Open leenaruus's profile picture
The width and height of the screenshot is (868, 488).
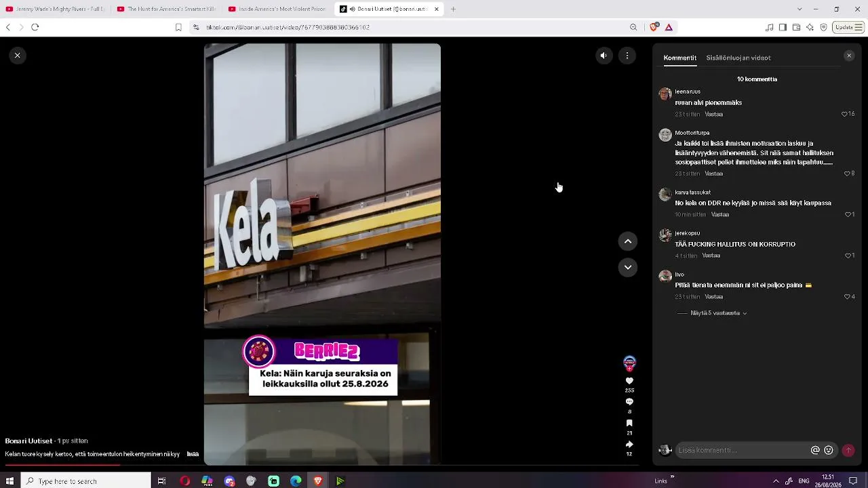click(x=665, y=94)
